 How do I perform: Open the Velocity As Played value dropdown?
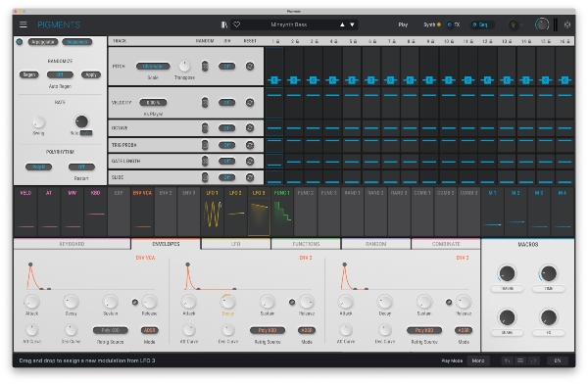(153, 103)
